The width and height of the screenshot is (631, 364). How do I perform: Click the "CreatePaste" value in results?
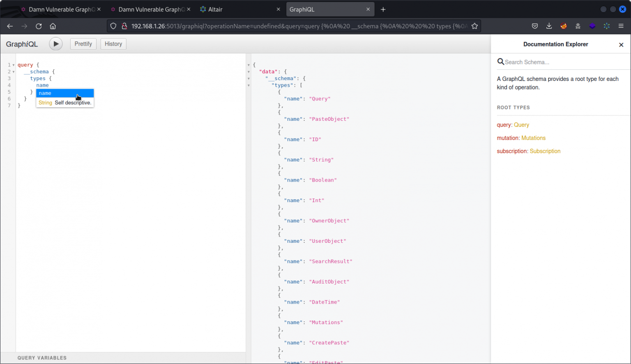click(x=329, y=343)
